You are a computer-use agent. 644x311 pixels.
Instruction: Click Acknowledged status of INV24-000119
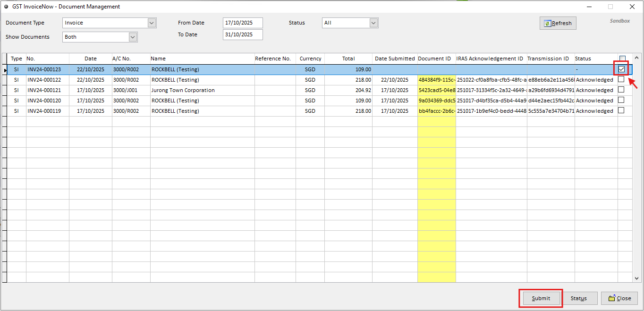(594, 111)
